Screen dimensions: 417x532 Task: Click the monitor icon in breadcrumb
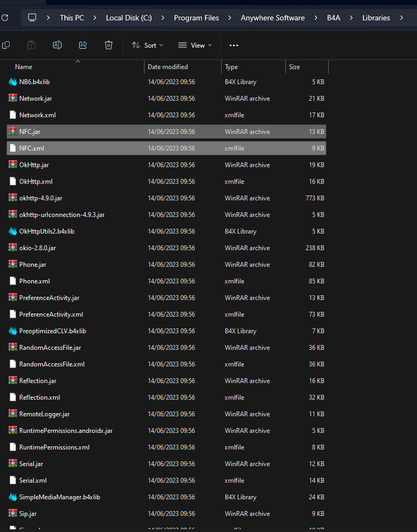click(32, 18)
